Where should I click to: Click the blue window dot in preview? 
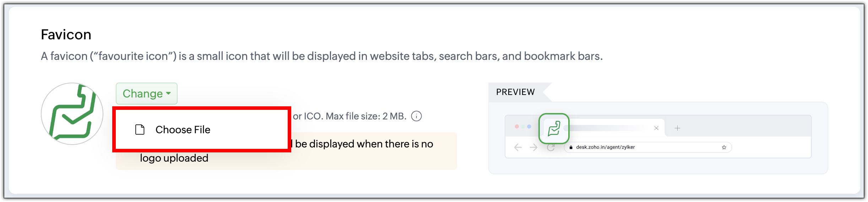[529, 127]
